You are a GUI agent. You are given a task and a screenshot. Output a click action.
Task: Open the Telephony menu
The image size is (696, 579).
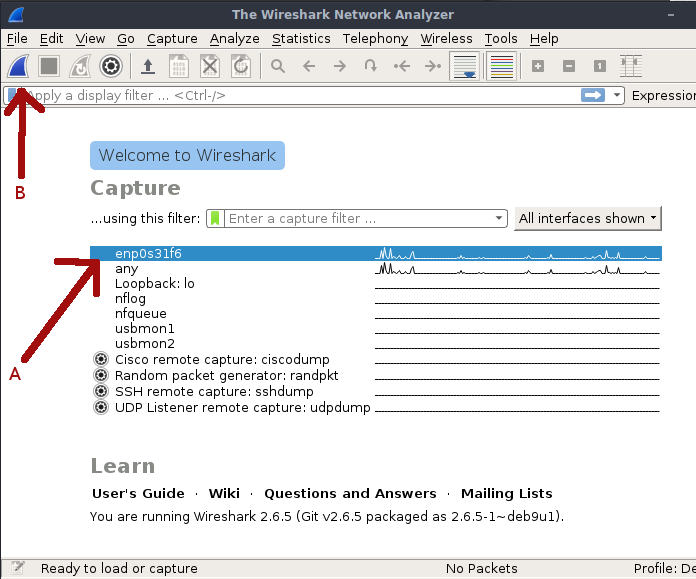[375, 39]
